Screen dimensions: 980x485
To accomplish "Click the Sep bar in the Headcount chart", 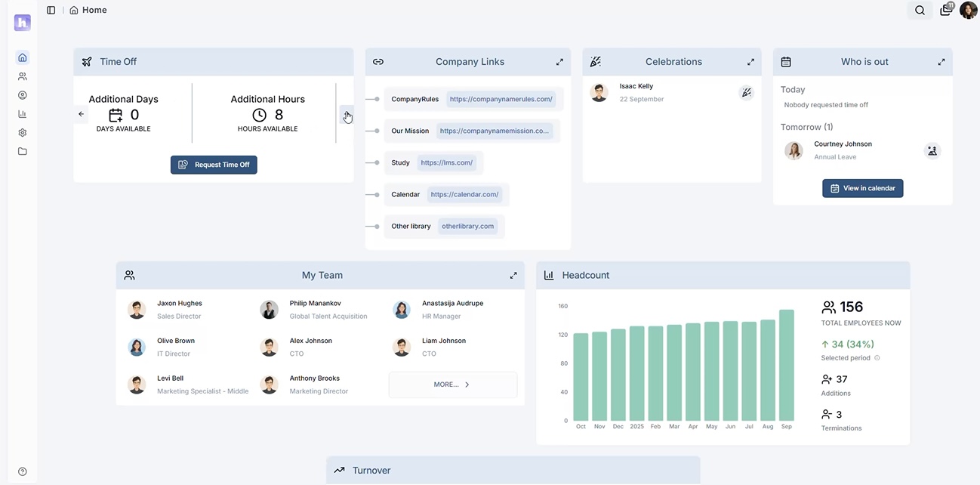I will (786, 363).
